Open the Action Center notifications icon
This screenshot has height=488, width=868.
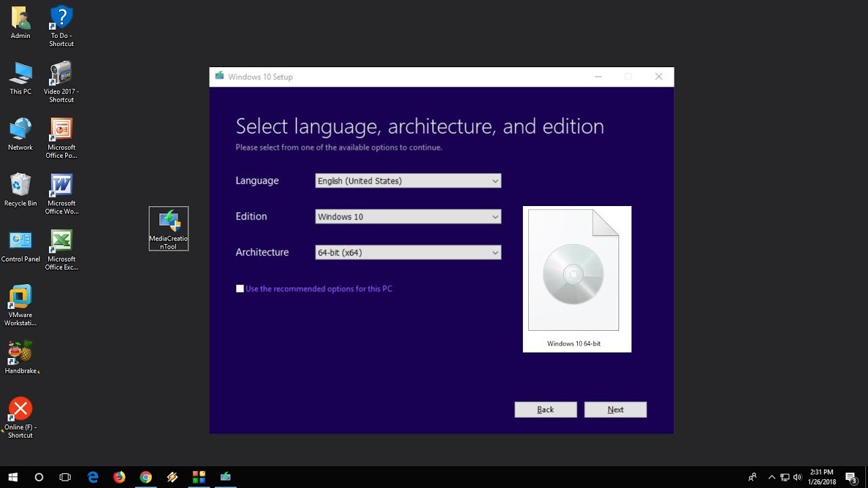(x=851, y=477)
